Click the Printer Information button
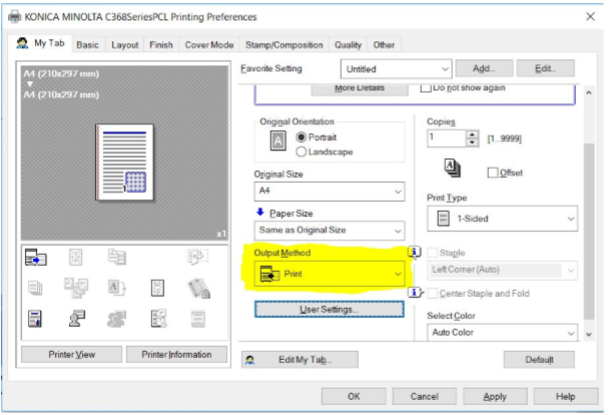 tap(176, 354)
